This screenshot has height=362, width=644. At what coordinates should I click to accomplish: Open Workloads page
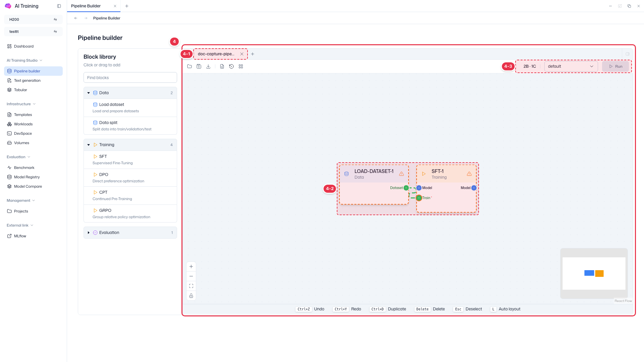(x=33, y=124)
